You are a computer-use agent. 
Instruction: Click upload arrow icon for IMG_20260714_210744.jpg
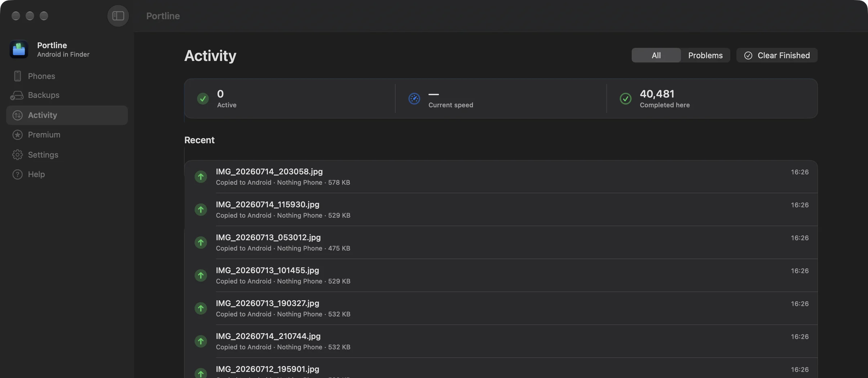point(201,341)
